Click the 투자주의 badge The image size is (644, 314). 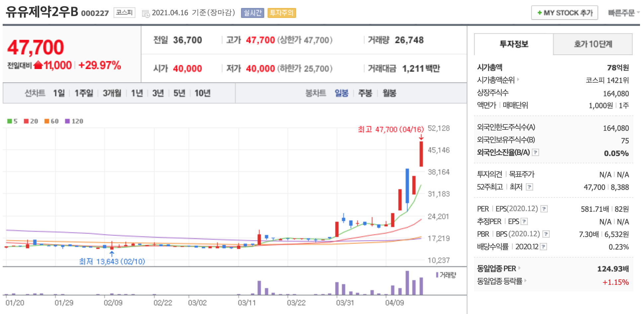282,13
